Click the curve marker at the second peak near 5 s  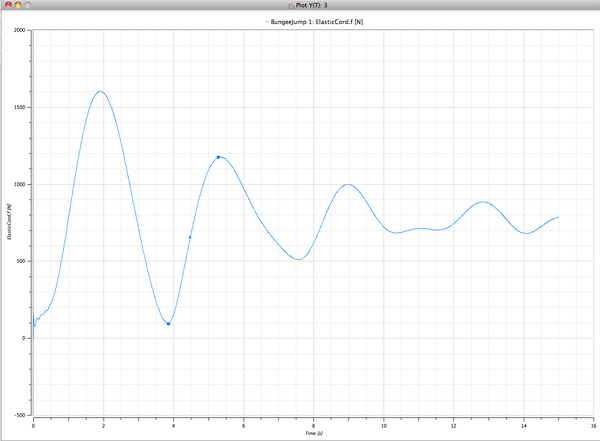[218, 157]
